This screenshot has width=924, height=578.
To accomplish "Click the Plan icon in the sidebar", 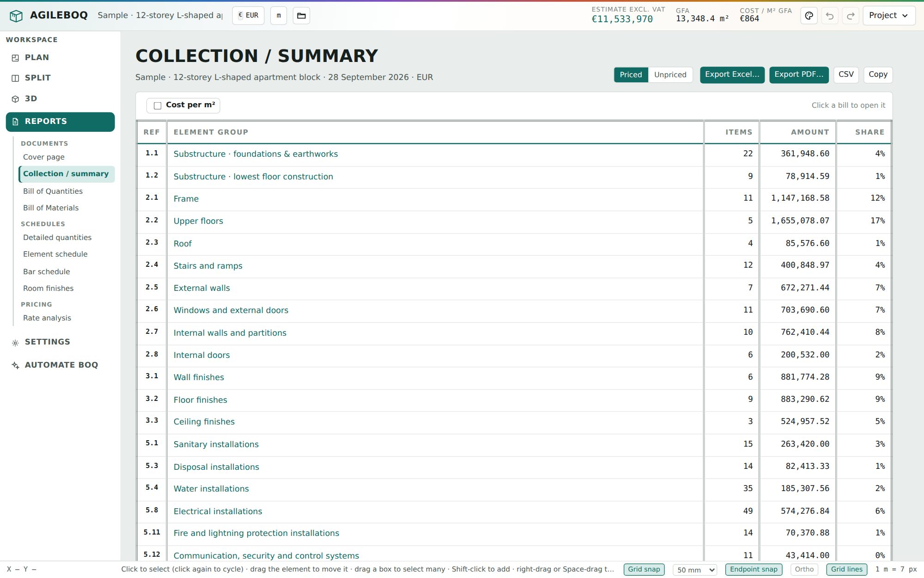I will pos(15,58).
